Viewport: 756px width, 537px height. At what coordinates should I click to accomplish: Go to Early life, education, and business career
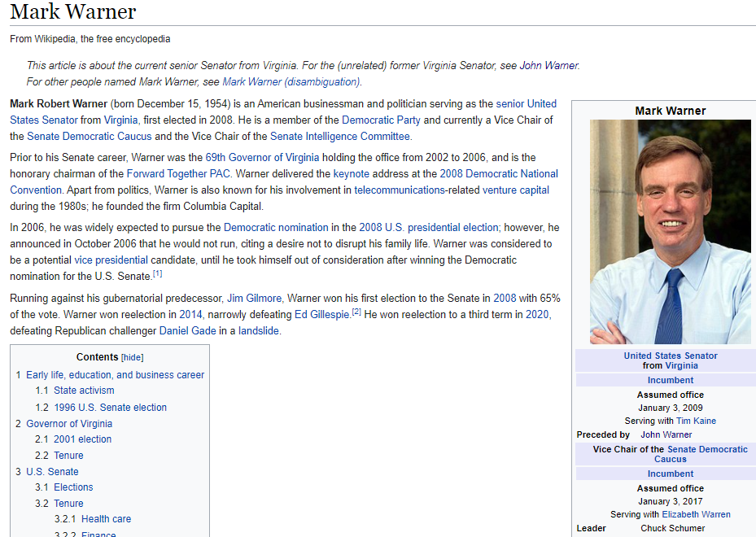tap(115, 375)
